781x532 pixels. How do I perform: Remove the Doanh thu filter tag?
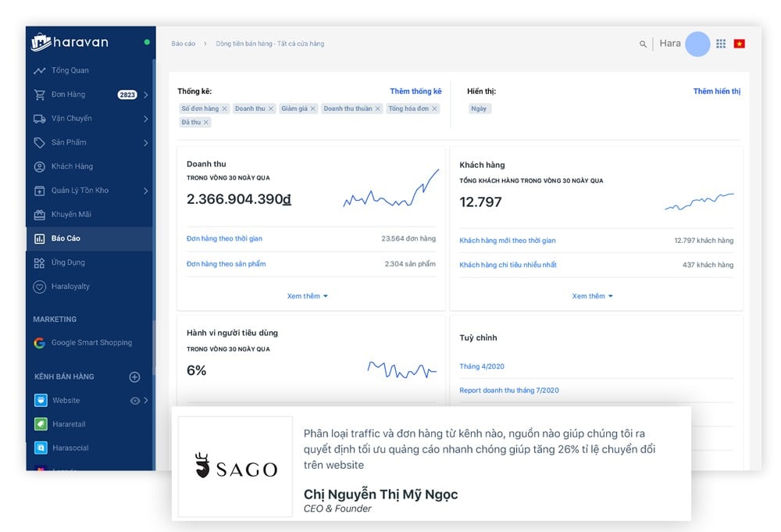(271, 109)
